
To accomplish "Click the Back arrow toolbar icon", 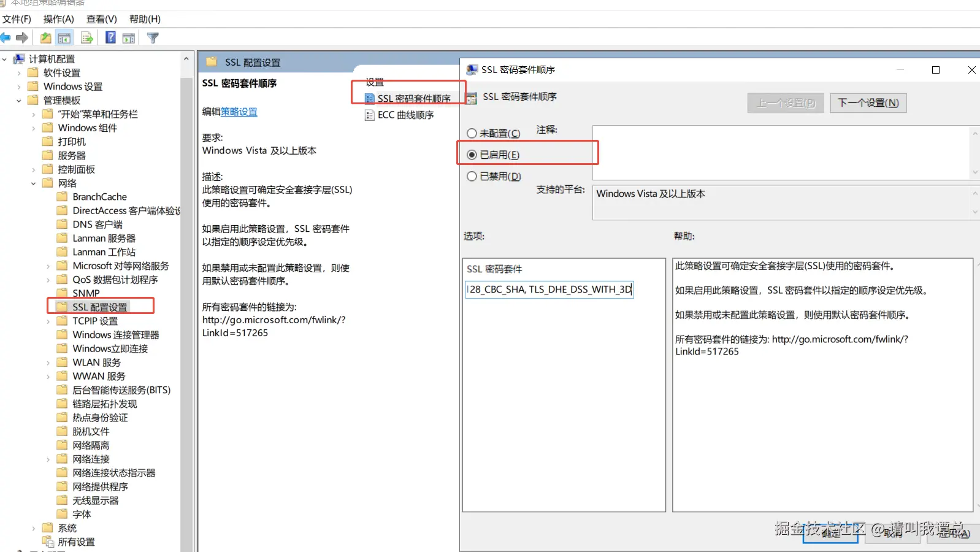I will [x=6, y=38].
